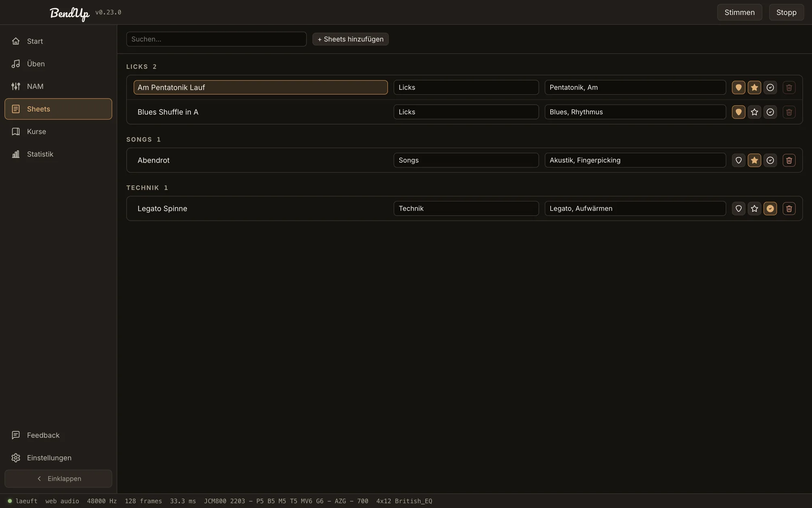This screenshot has height=508, width=812.
Task: Mark Am Pentatonik Lauf as done
Action: 770,87
